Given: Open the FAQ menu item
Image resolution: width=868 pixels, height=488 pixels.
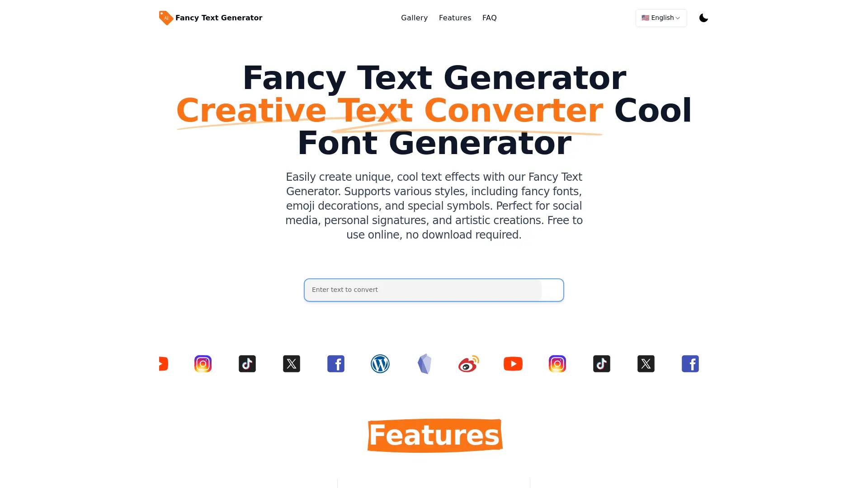Looking at the screenshot, I should [x=490, y=18].
